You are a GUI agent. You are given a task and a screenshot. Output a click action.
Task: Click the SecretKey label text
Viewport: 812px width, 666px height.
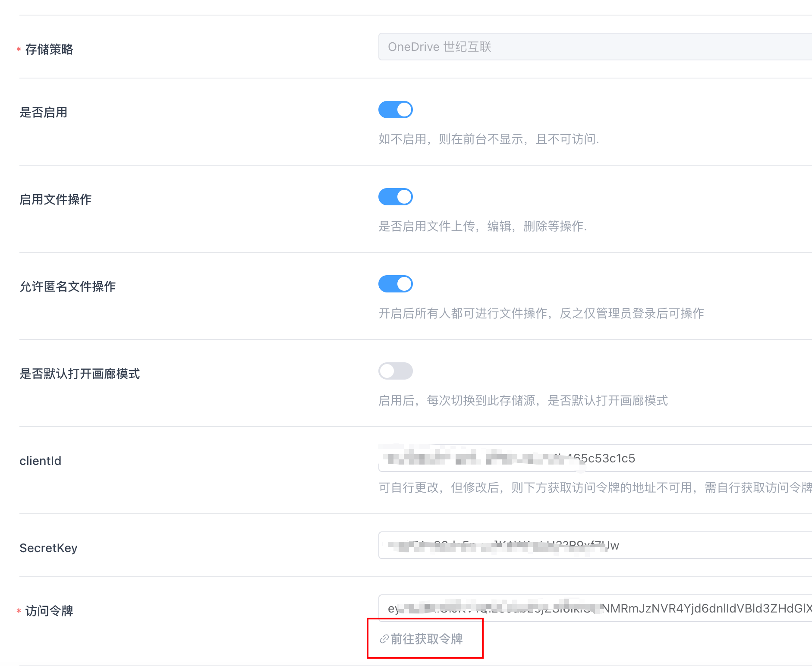tap(48, 548)
